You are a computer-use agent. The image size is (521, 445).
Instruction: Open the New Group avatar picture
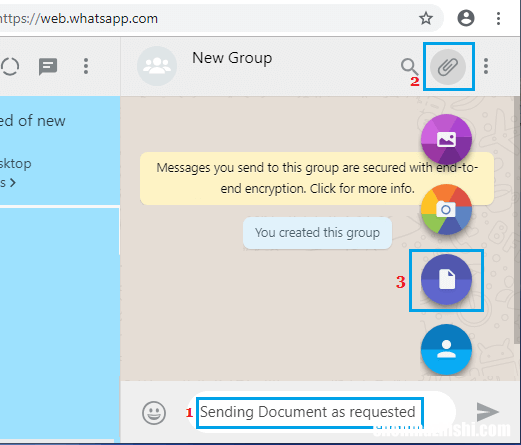[157, 66]
